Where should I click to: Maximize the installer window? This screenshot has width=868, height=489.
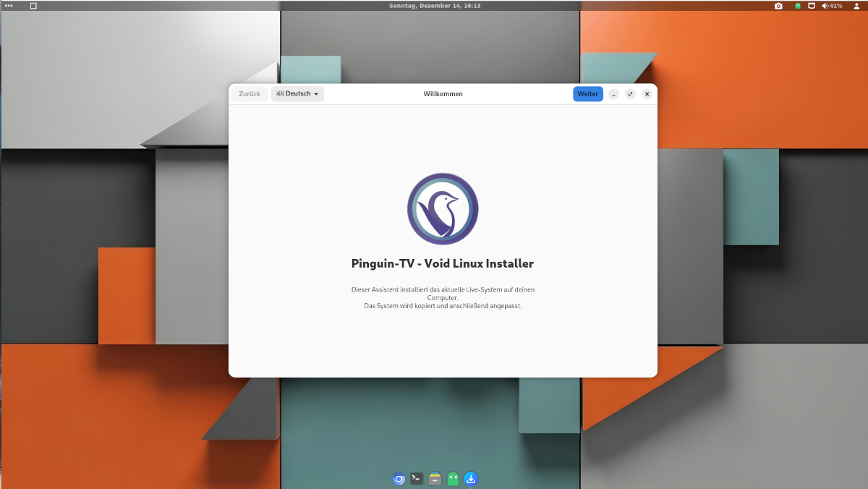(x=630, y=94)
